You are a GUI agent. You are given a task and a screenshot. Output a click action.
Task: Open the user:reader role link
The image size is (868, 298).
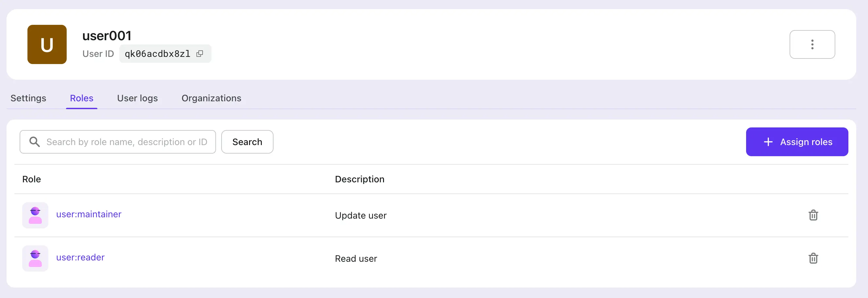[x=80, y=257]
